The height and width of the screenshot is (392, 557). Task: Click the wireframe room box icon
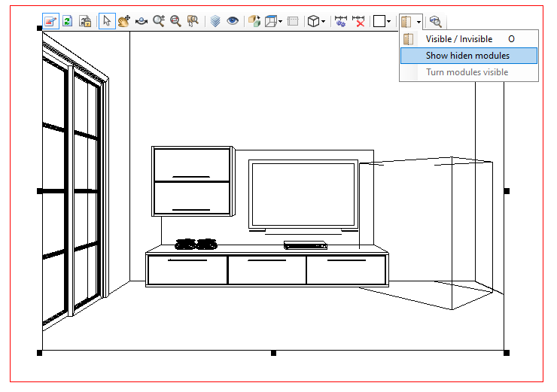(x=271, y=21)
